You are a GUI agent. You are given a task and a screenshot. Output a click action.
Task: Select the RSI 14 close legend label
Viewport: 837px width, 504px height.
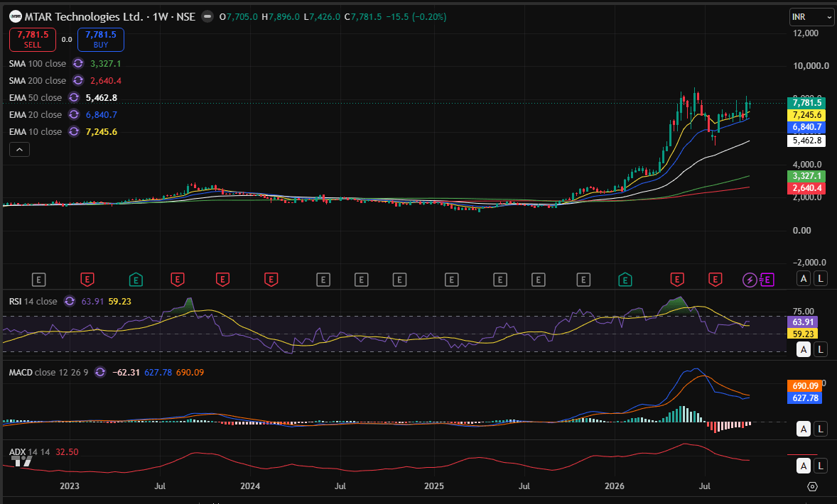pyautogui.click(x=33, y=301)
